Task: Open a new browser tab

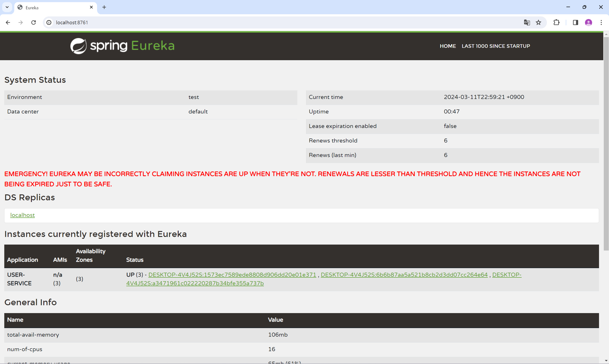Action: [x=104, y=7]
